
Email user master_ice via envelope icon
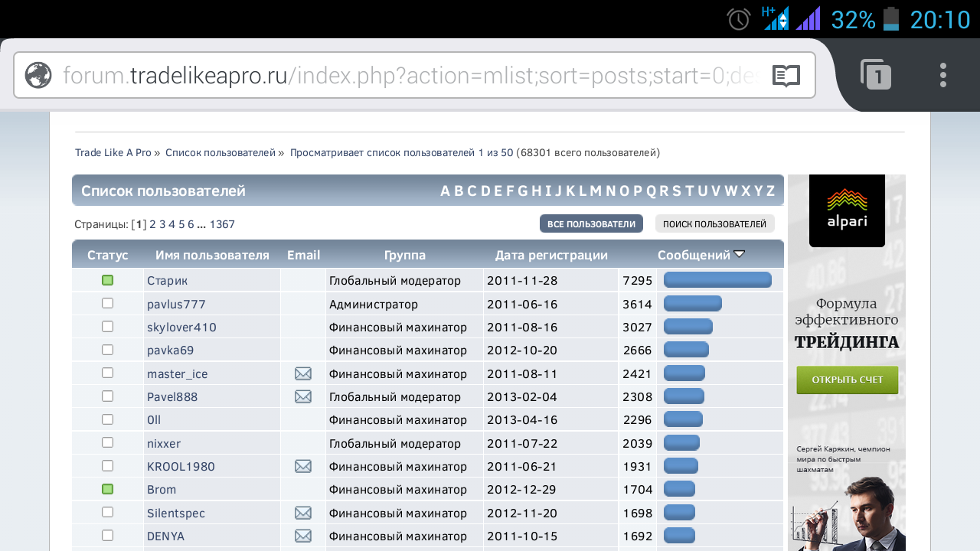click(x=303, y=373)
